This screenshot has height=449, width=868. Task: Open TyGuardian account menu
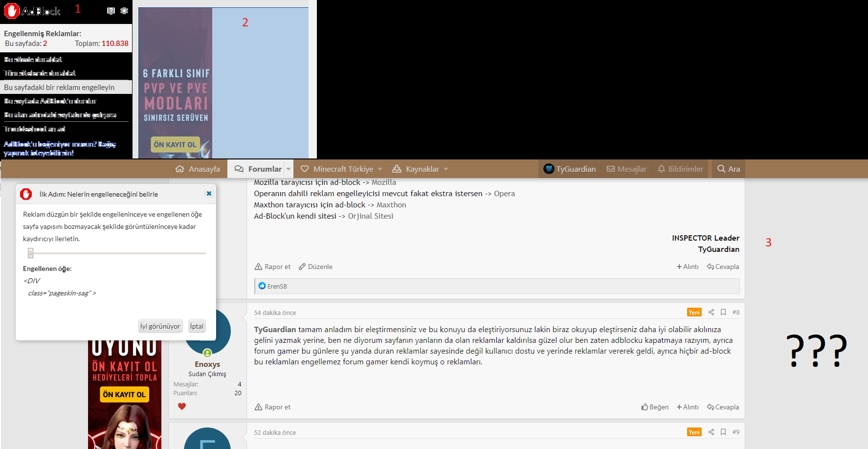tap(570, 169)
